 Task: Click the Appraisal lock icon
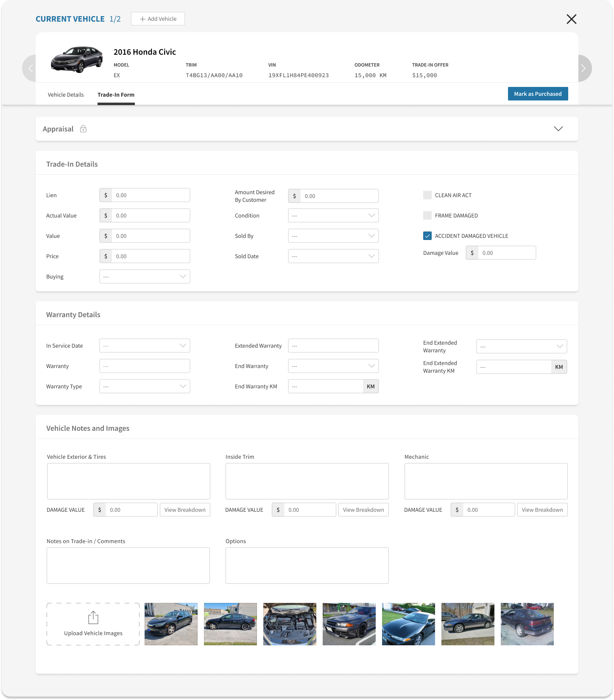coord(83,129)
